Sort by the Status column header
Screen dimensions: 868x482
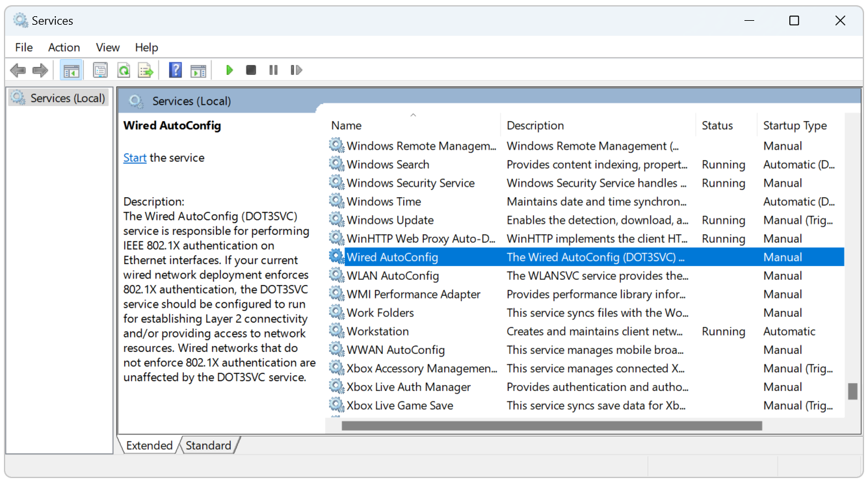tap(717, 126)
